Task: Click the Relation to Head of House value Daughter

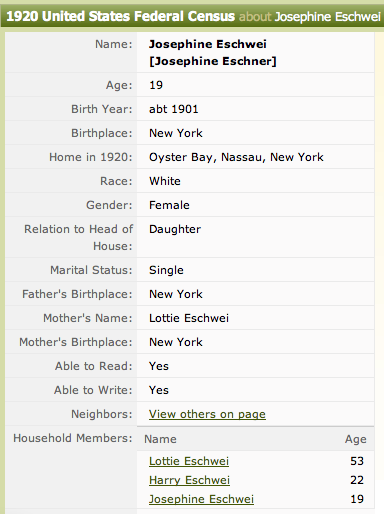Action: (175, 229)
